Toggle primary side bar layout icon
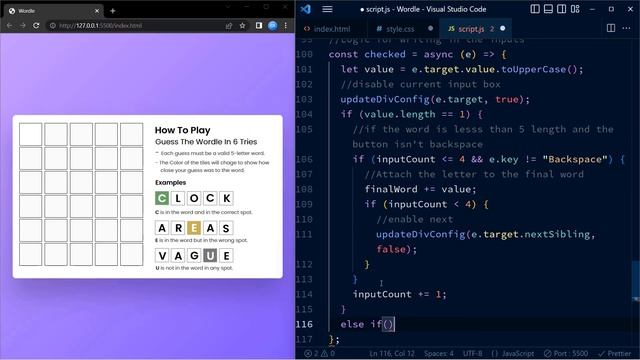 pyautogui.click(x=535, y=9)
